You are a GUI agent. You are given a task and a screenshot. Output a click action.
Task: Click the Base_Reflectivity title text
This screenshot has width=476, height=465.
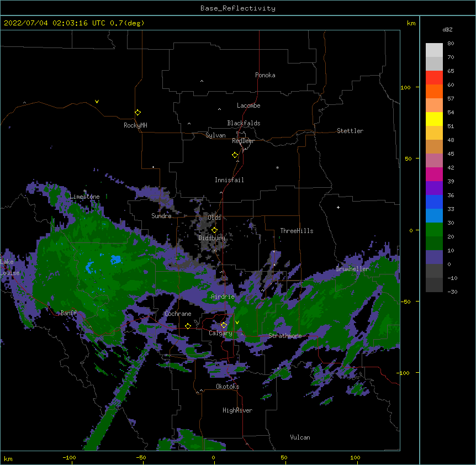click(238, 8)
